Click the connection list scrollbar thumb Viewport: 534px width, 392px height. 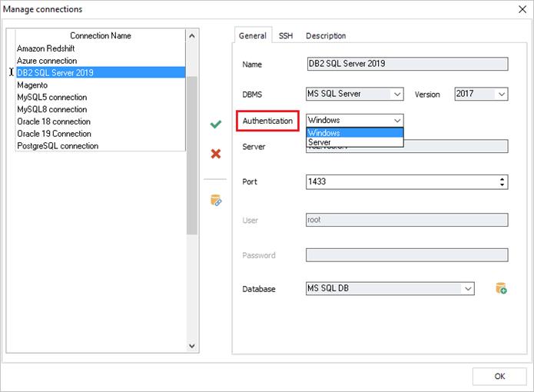[192, 155]
